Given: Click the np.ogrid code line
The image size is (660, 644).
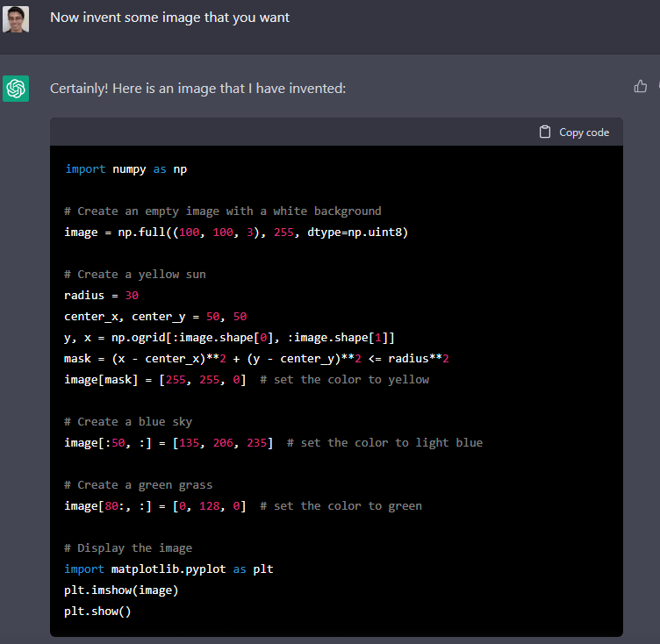Looking at the screenshot, I should (x=229, y=337).
